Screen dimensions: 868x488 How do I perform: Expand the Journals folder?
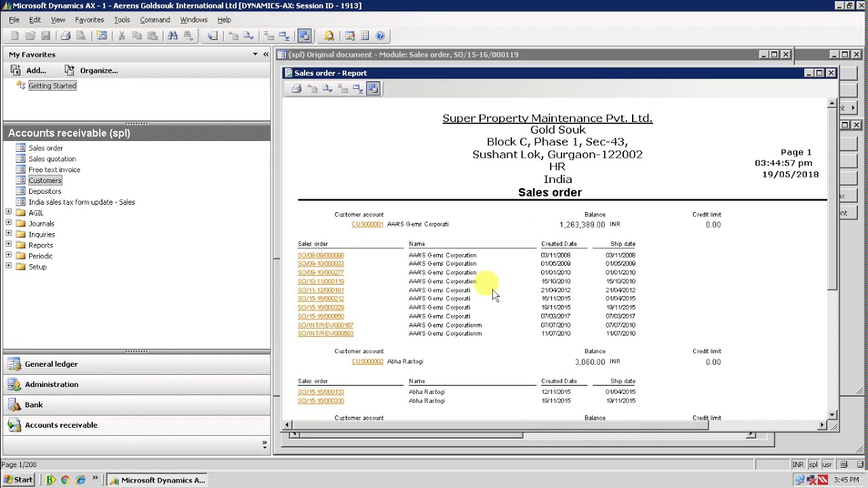(8, 224)
